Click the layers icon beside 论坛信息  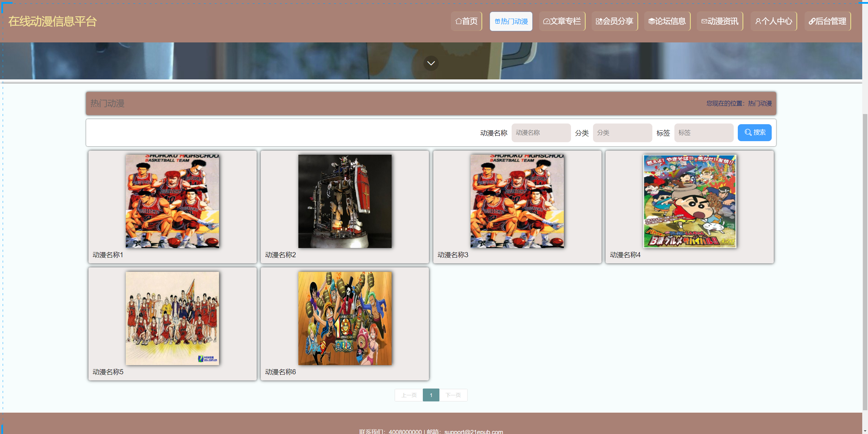pos(652,21)
